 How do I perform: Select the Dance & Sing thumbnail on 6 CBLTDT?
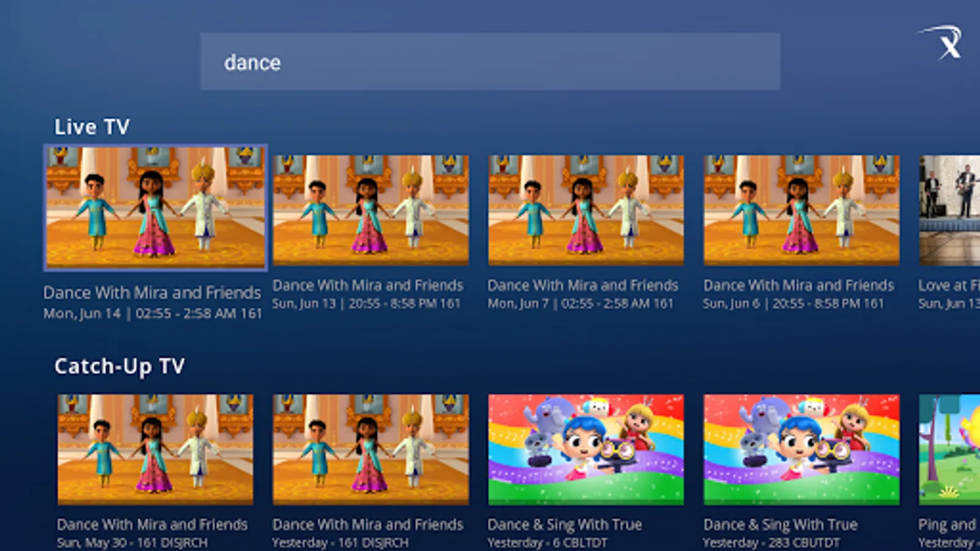point(586,449)
